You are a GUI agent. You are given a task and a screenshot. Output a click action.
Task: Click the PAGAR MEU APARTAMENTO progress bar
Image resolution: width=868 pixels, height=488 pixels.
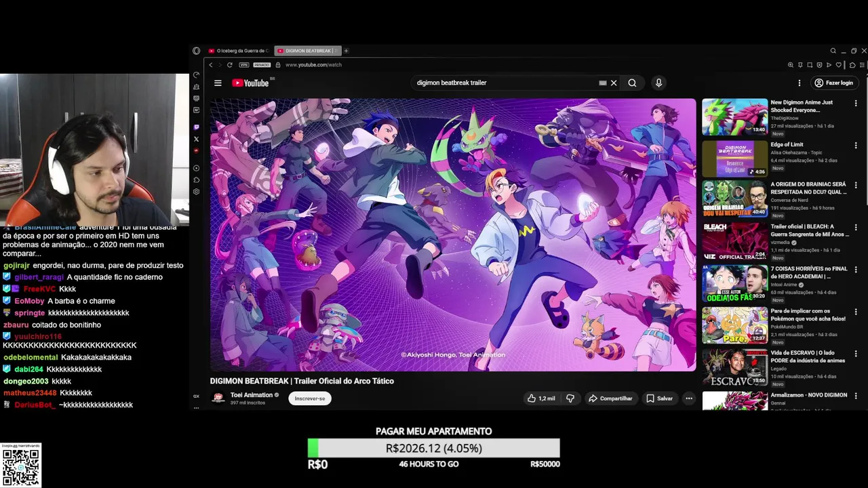click(434, 448)
